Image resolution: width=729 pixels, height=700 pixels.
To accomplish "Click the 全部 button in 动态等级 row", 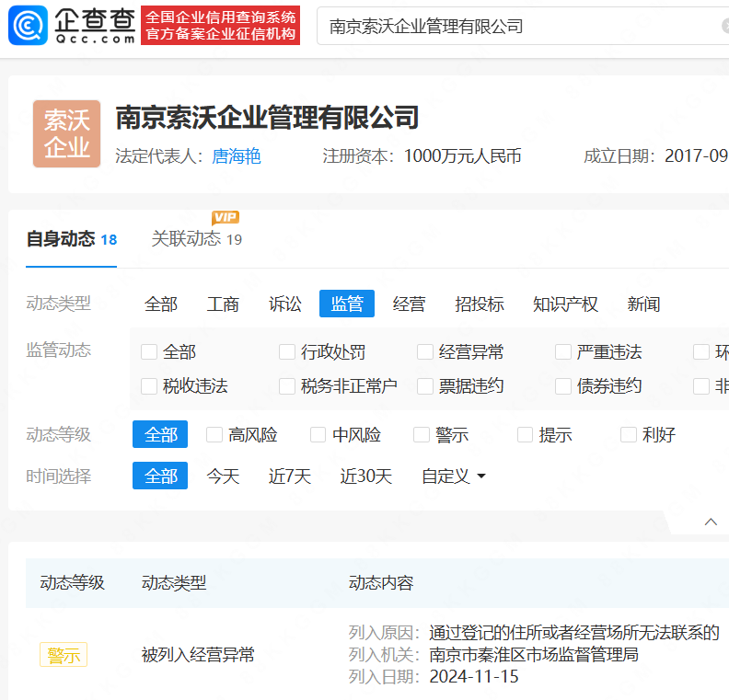I will [160, 434].
